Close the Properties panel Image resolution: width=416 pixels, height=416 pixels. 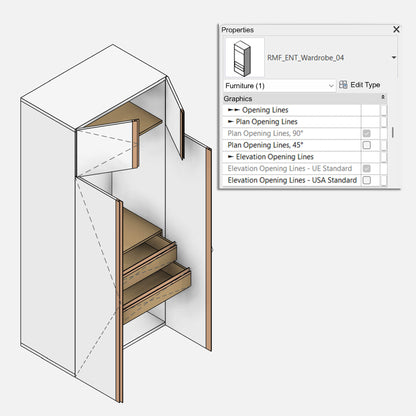pyautogui.click(x=396, y=29)
